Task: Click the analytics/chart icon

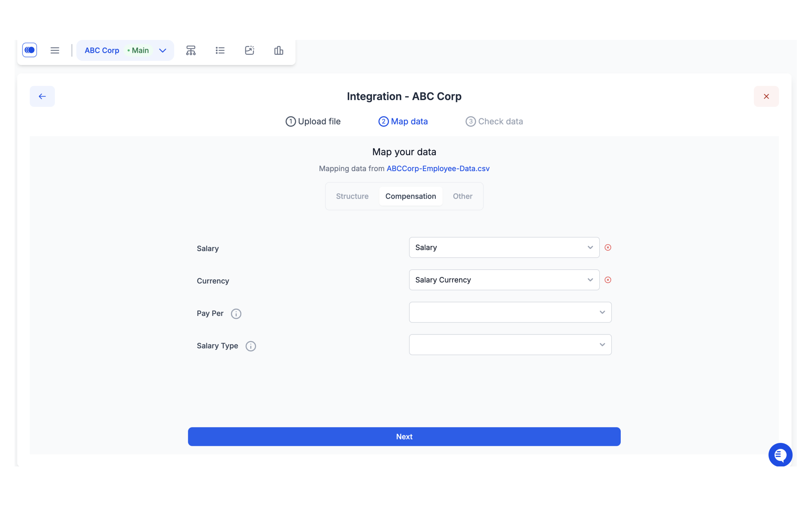Action: [279, 50]
